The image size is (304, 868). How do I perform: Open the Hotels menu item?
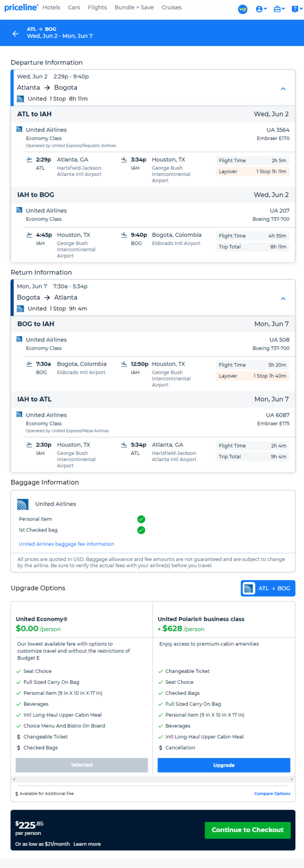click(x=52, y=8)
